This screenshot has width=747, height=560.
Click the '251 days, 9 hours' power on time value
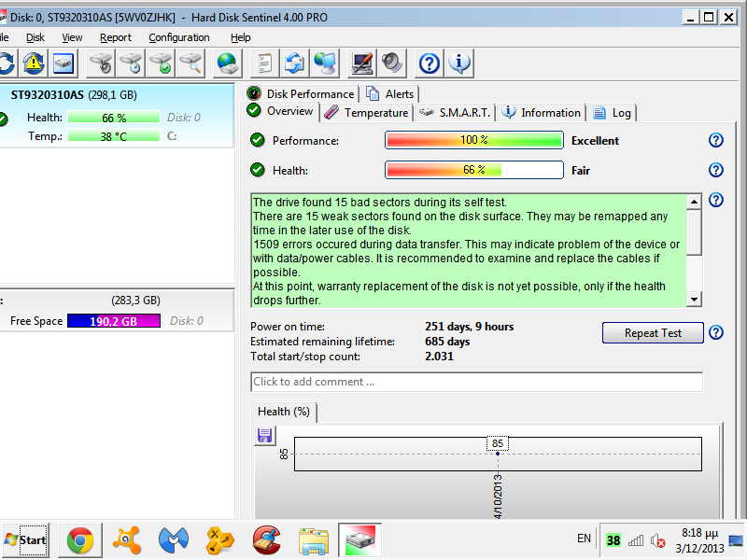tap(470, 327)
